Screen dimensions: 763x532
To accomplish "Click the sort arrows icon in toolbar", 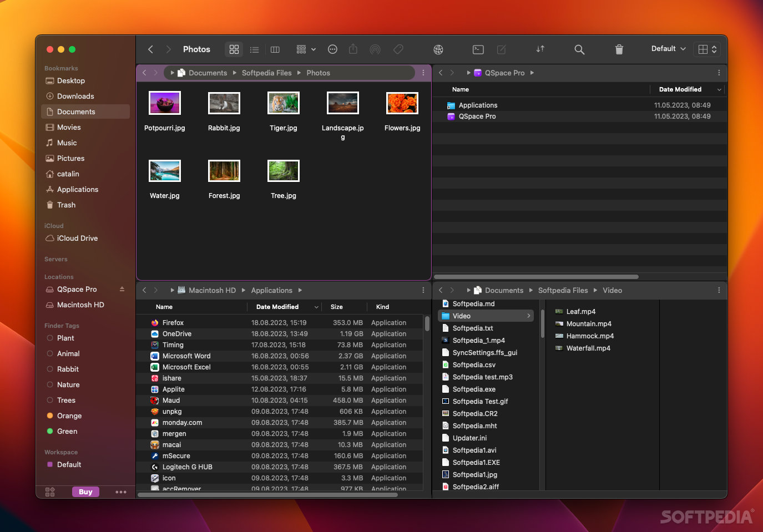I will [540, 49].
